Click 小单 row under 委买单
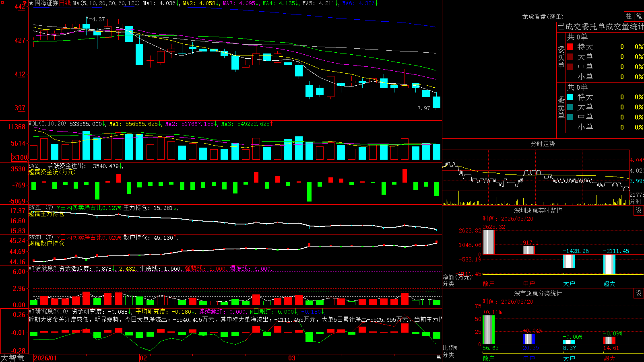This screenshot has width=644, height=362. point(605,77)
